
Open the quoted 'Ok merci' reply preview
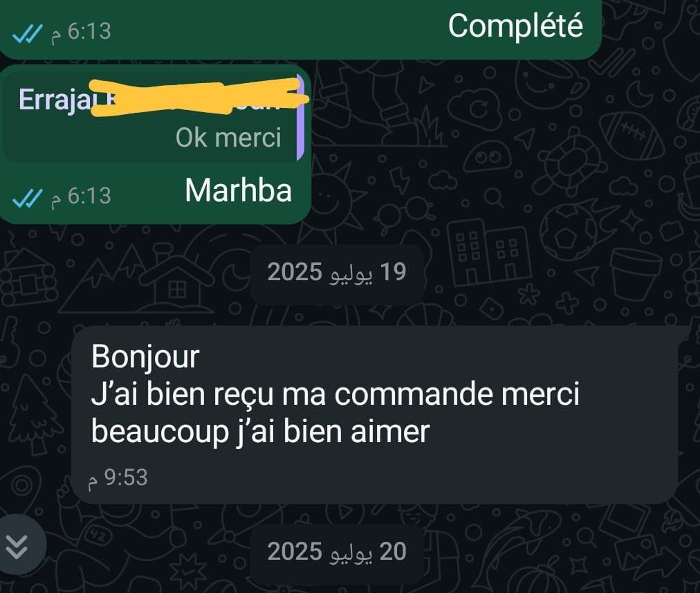pyautogui.click(x=153, y=117)
